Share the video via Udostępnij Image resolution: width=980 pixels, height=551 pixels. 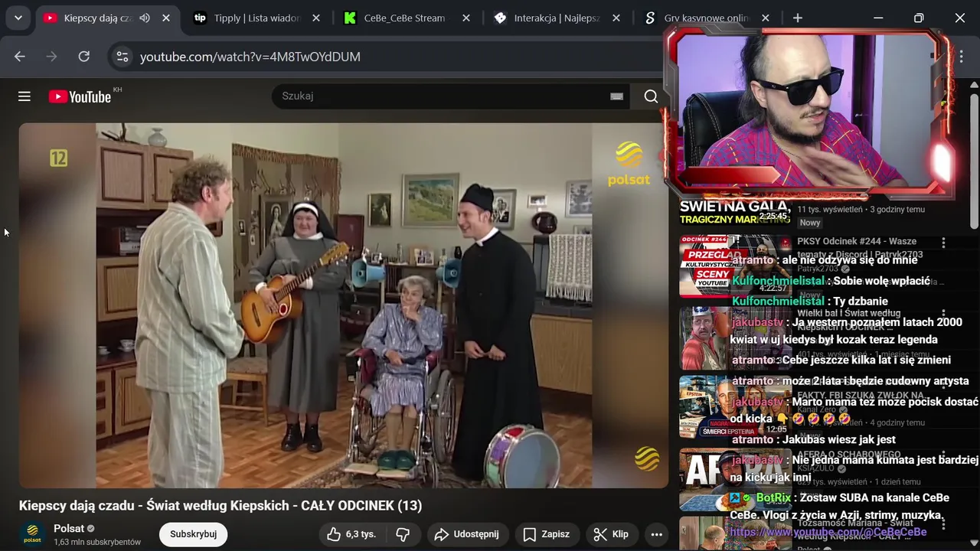pos(467,534)
